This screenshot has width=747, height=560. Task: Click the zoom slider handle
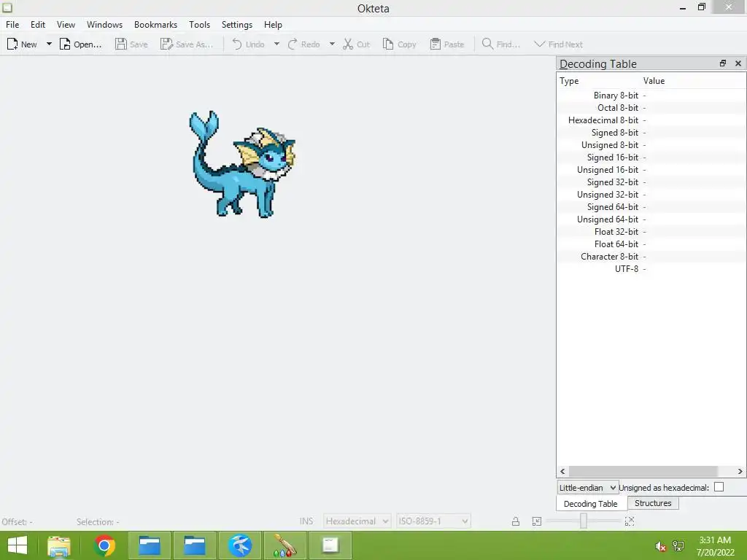coord(583,521)
